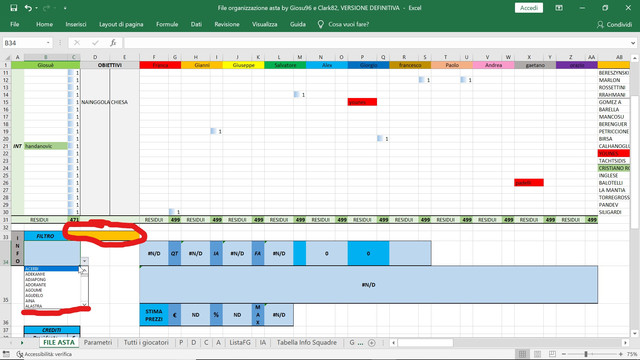Click the Accedi sign-in button
Viewport: 640px width, 360px height.
(529, 8)
